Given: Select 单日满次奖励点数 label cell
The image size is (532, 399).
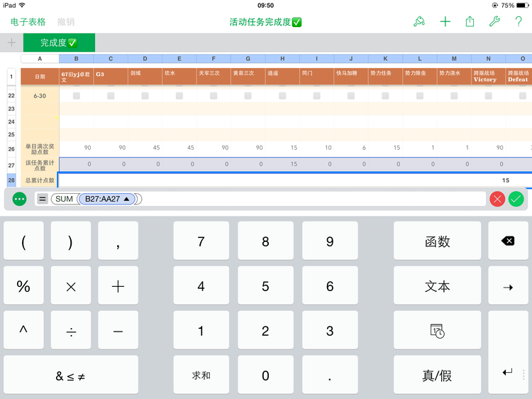Looking at the screenshot, I should pyautogui.click(x=40, y=148).
